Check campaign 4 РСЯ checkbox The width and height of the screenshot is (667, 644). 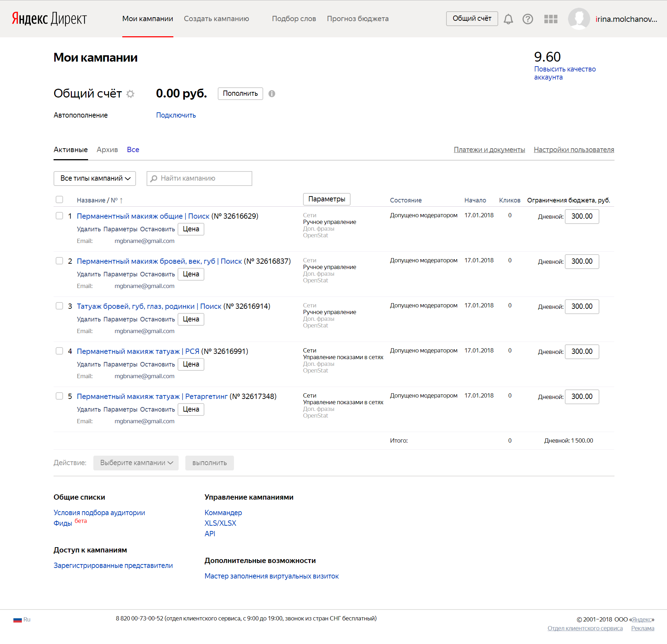pyautogui.click(x=60, y=351)
